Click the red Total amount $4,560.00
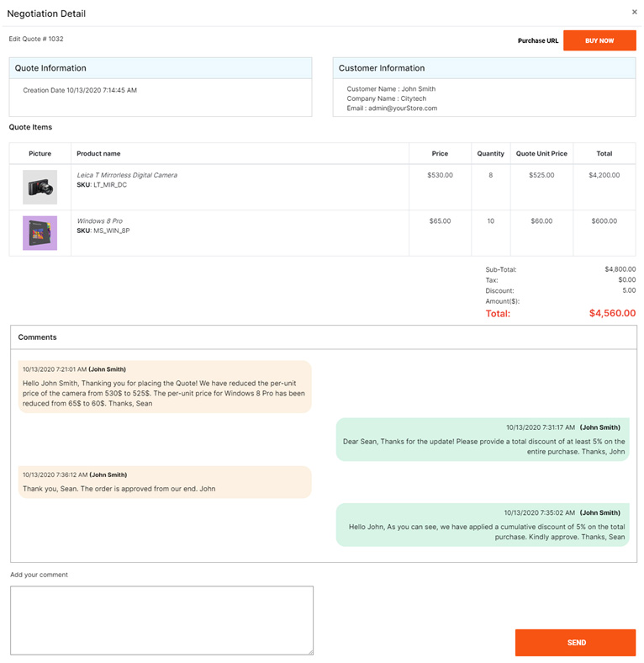Viewport: 644px width, 663px height. (x=612, y=313)
